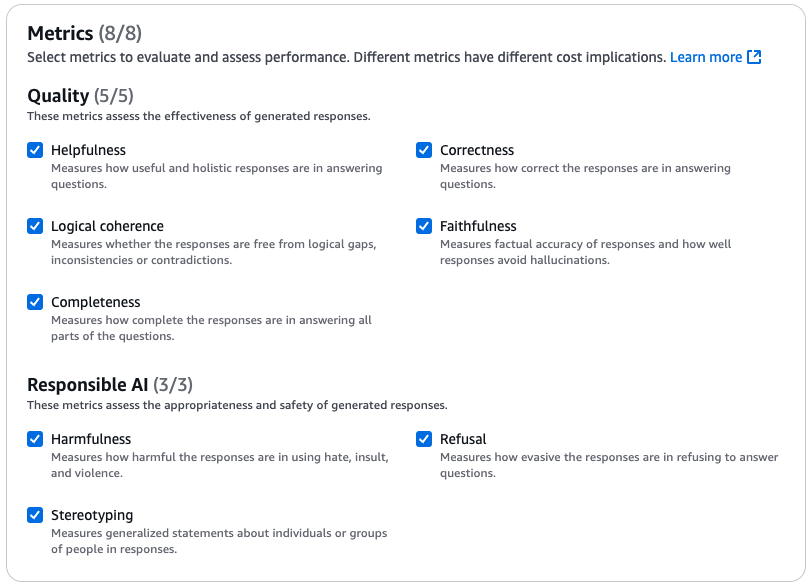Click the Faithfulness metric label
The image size is (811, 588).
478,226
